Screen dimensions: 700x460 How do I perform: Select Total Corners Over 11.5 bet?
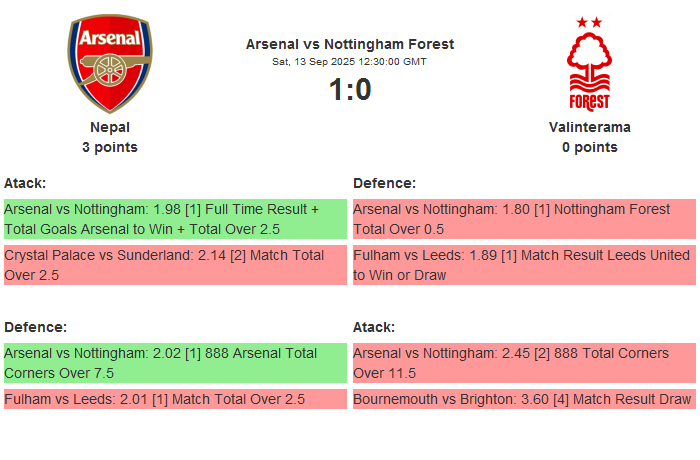(524, 363)
